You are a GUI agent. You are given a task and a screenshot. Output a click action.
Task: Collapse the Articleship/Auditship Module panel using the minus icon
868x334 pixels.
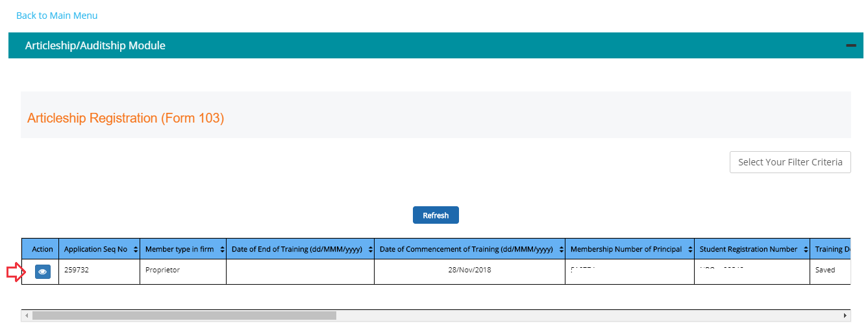850,45
